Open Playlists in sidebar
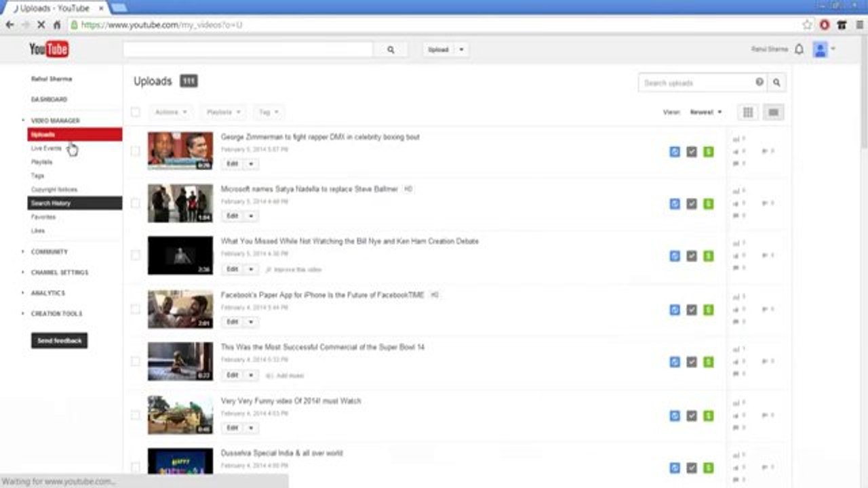The width and height of the screenshot is (868, 488). [x=41, y=162]
